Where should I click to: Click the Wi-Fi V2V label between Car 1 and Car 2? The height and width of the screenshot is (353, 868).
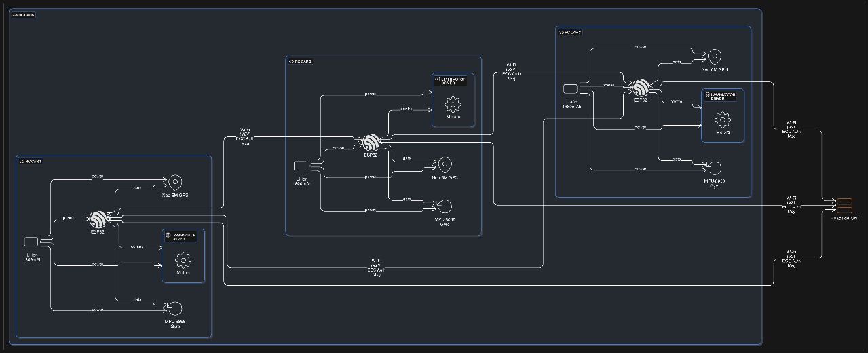pyautogui.click(x=245, y=136)
